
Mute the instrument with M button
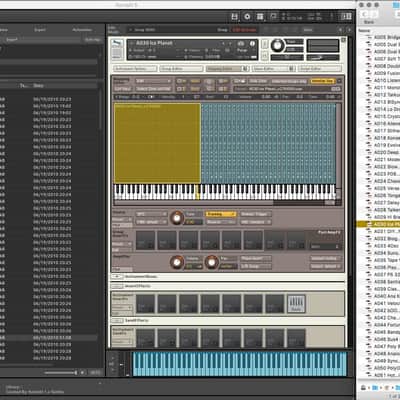265,55
